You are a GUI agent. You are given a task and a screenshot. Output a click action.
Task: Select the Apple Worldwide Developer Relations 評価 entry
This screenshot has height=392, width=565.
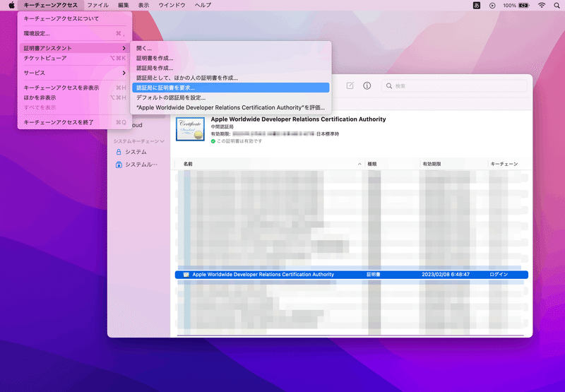tap(231, 107)
